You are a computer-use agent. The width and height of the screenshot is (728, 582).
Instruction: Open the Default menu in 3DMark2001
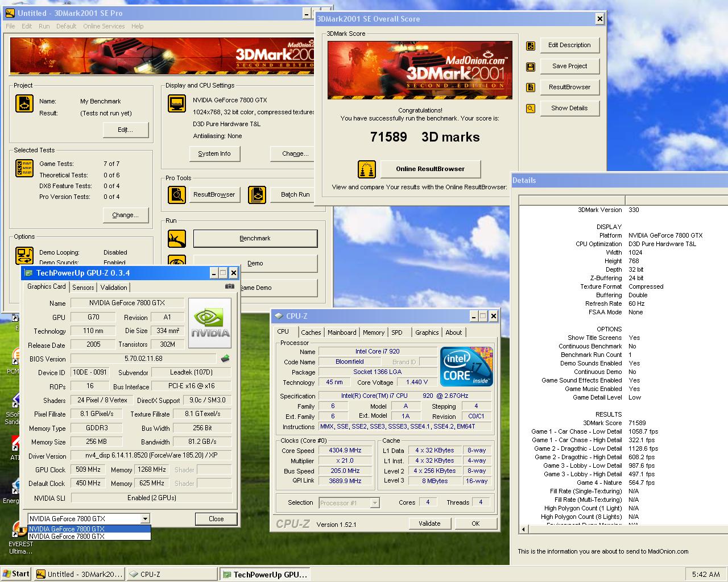[66, 26]
